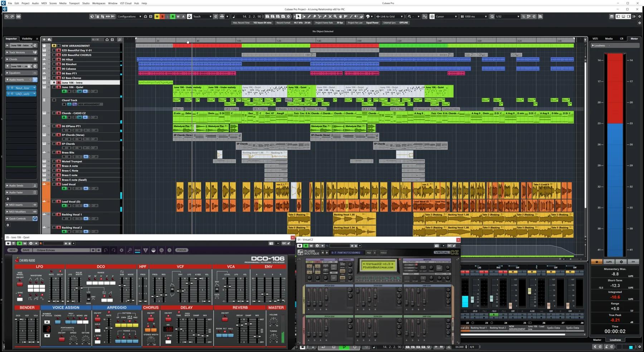The image size is (644, 352).
Task: Click the SAVE button in the DCO-106 plugin
Action: (26, 250)
